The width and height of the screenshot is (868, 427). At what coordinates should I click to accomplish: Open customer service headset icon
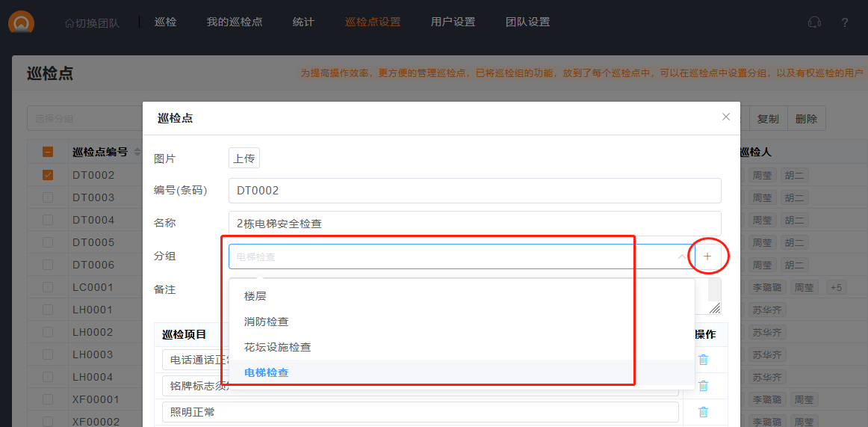coord(814,22)
